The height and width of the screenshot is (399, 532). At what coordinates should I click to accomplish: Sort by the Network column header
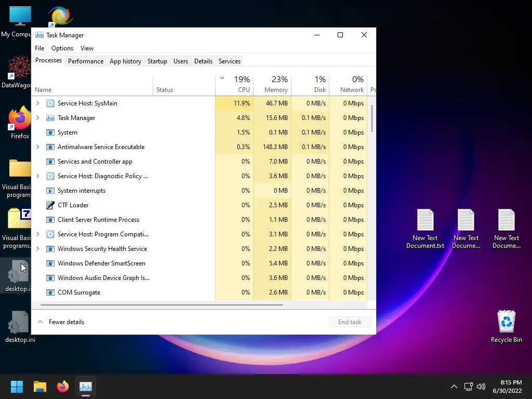point(349,85)
